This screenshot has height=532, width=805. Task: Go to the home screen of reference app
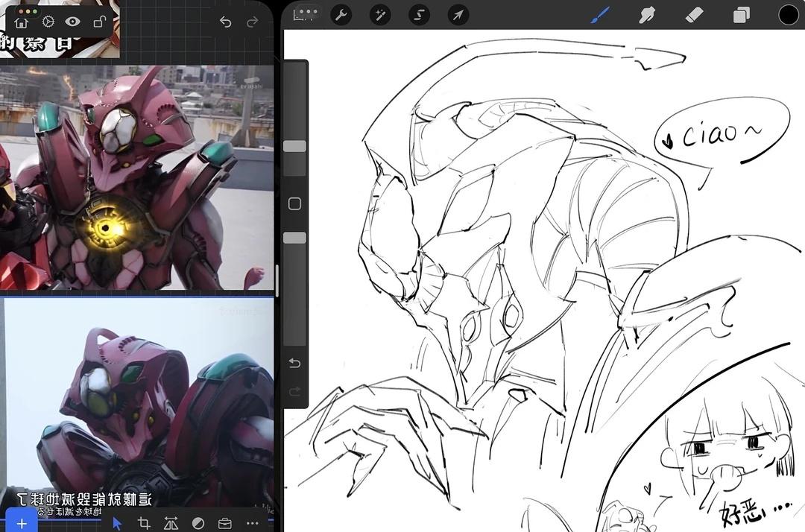22,23
